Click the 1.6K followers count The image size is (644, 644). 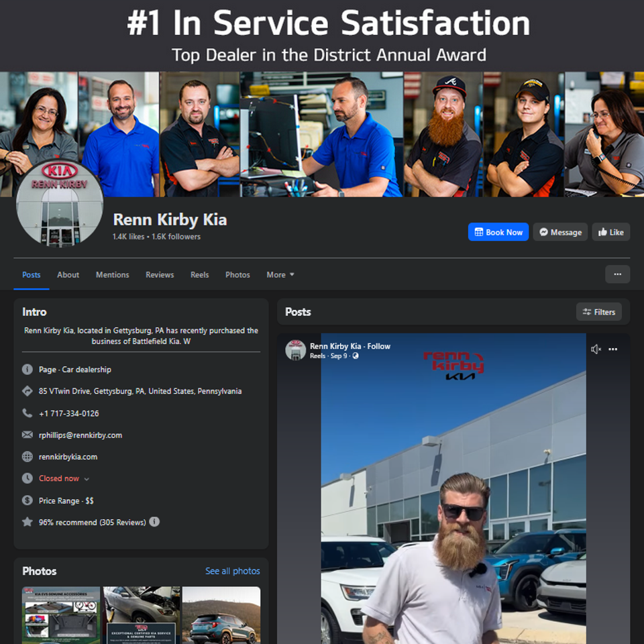pos(176,237)
